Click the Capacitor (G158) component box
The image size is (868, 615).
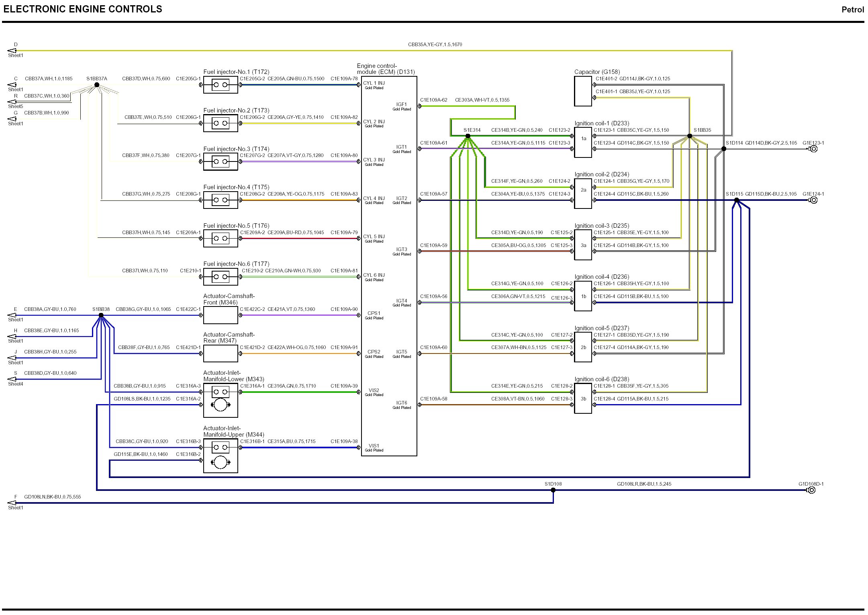tap(583, 91)
